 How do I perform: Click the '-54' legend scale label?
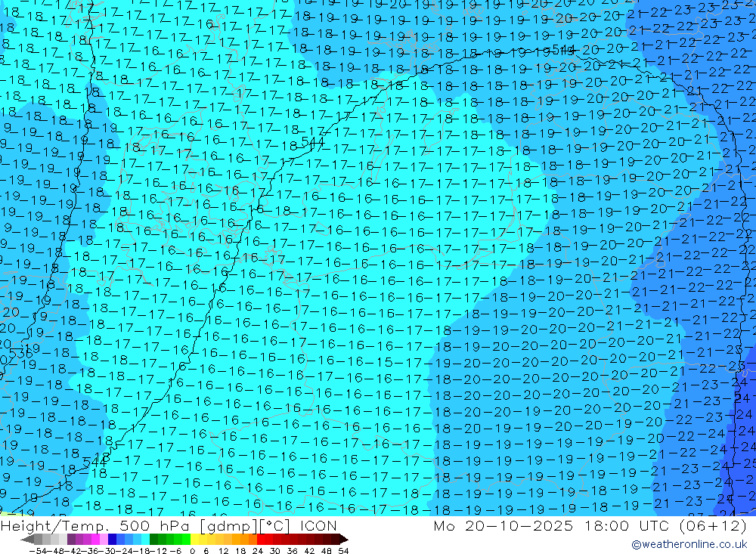click(38, 551)
